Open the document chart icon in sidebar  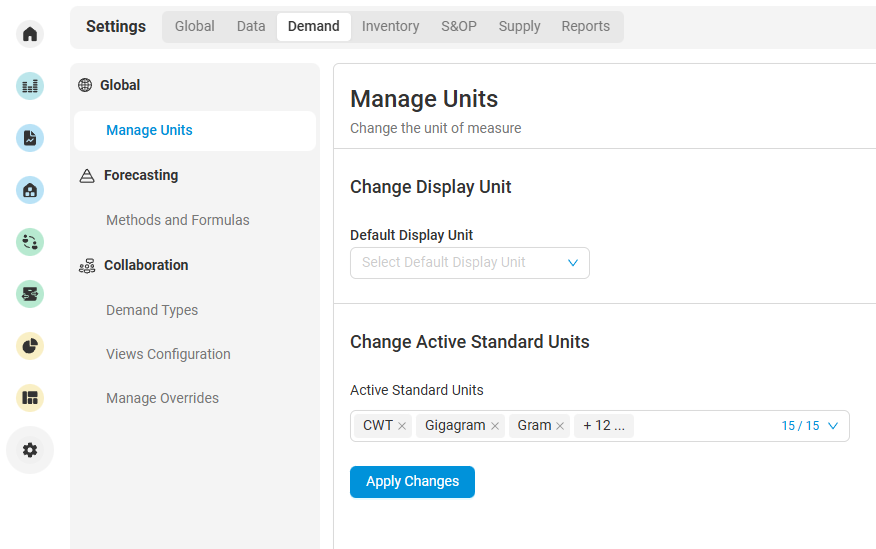[30, 138]
